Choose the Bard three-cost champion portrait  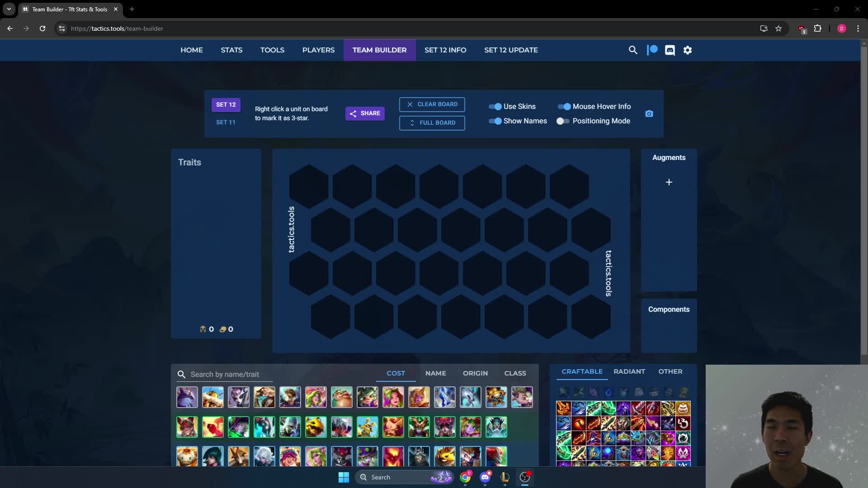tap(187, 456)
